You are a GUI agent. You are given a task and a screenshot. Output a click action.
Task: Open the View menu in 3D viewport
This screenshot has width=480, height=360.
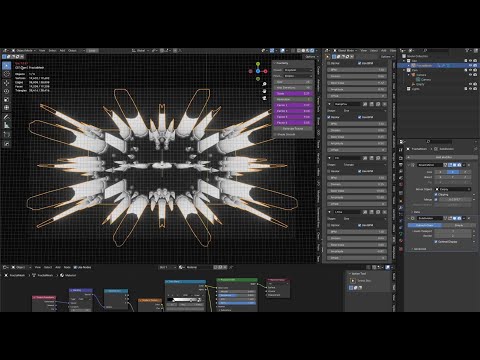tap(42, 51)
